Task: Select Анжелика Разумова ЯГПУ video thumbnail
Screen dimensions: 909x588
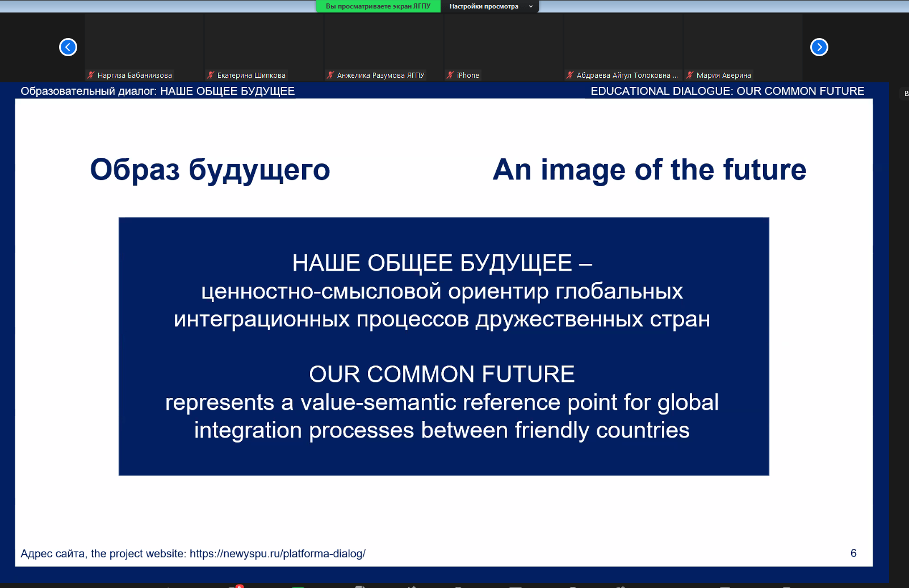Action: [384, 48]
